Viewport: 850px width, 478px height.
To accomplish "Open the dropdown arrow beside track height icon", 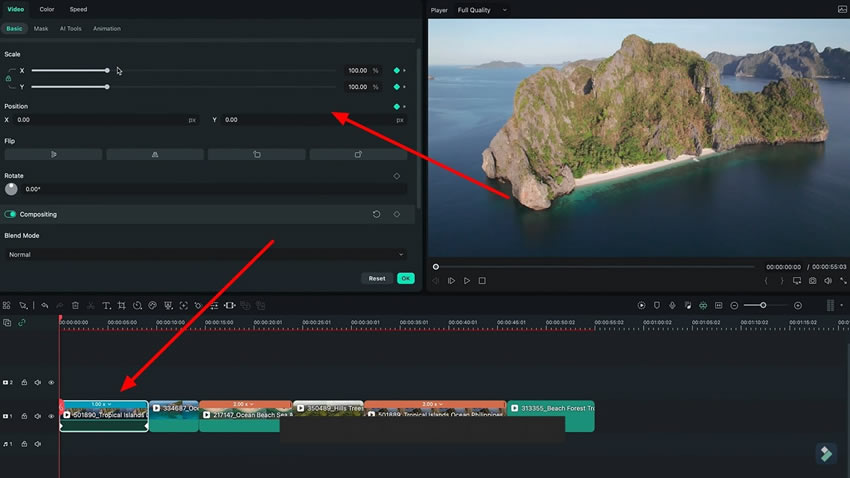I will pos(841,306).
